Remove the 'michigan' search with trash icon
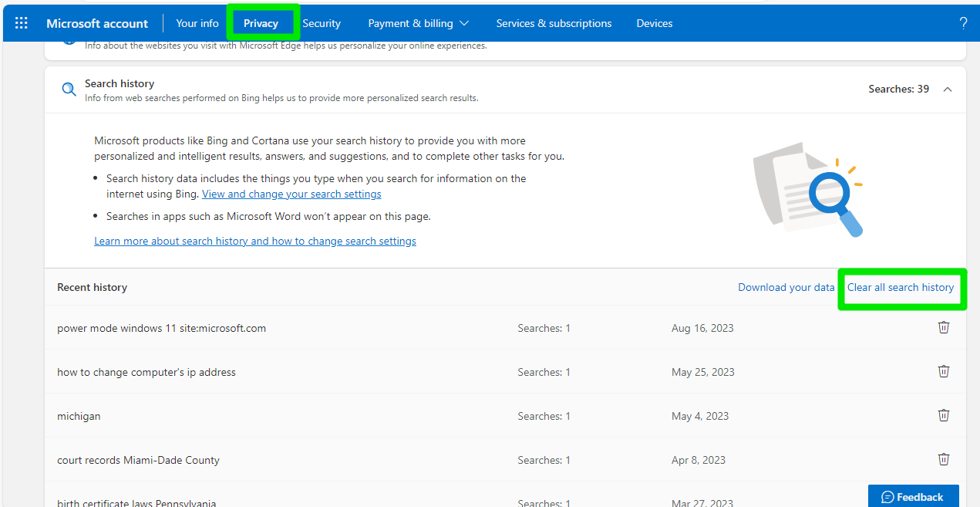980x507 pixels. pyautogui.click(x=943, y=415)
